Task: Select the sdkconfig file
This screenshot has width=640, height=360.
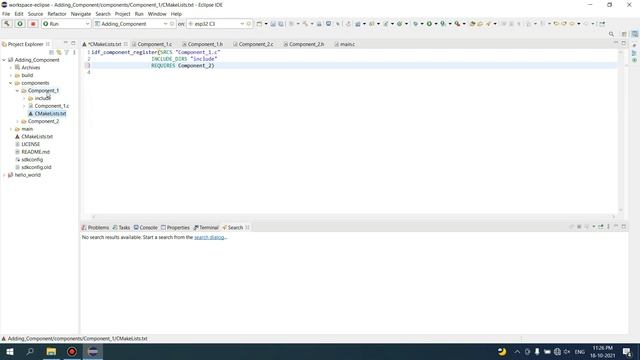Action: pos(32,160)
